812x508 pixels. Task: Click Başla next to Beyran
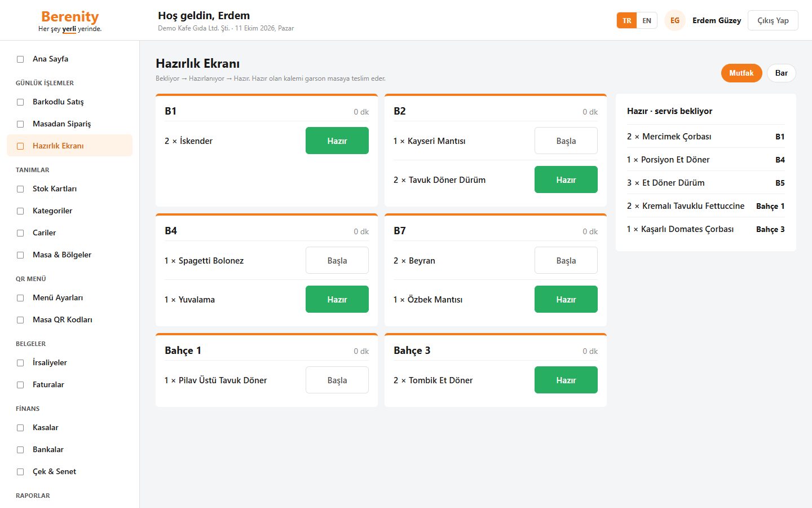[x=566, y=260]
